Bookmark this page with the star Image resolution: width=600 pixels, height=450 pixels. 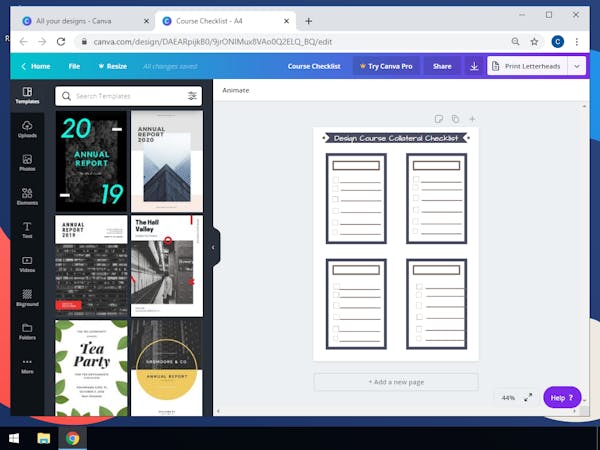click(534, 42)
